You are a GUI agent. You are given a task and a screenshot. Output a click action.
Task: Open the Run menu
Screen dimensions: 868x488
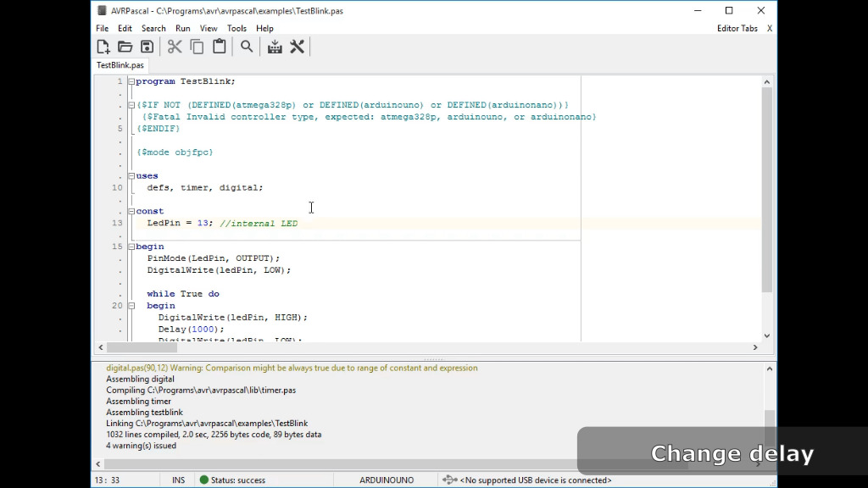click(182, 28)
